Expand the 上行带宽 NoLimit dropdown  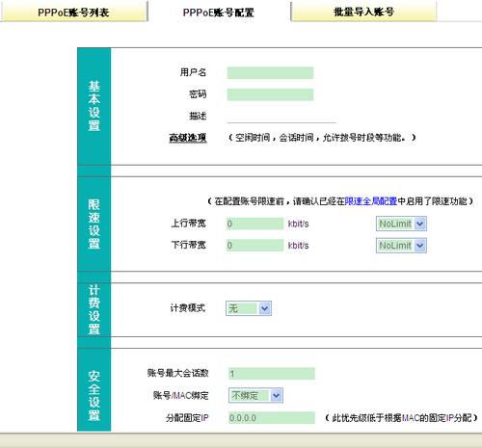401,224
